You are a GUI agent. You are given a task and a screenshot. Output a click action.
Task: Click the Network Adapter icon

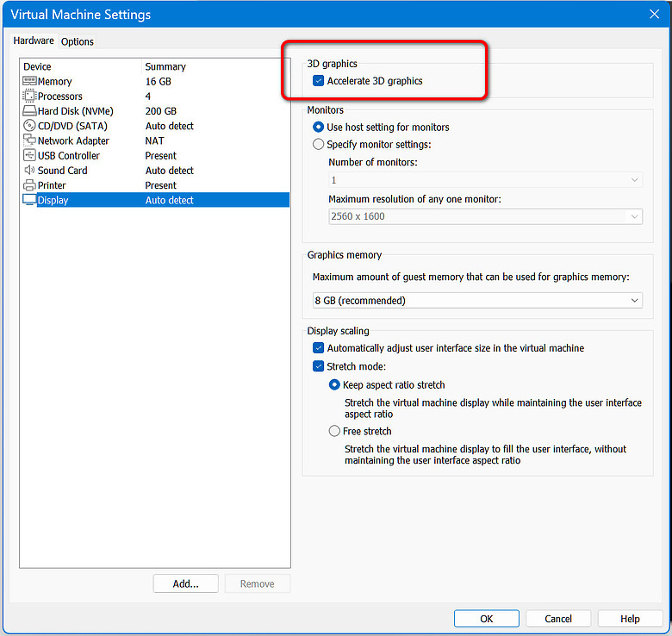pos(29,140)
